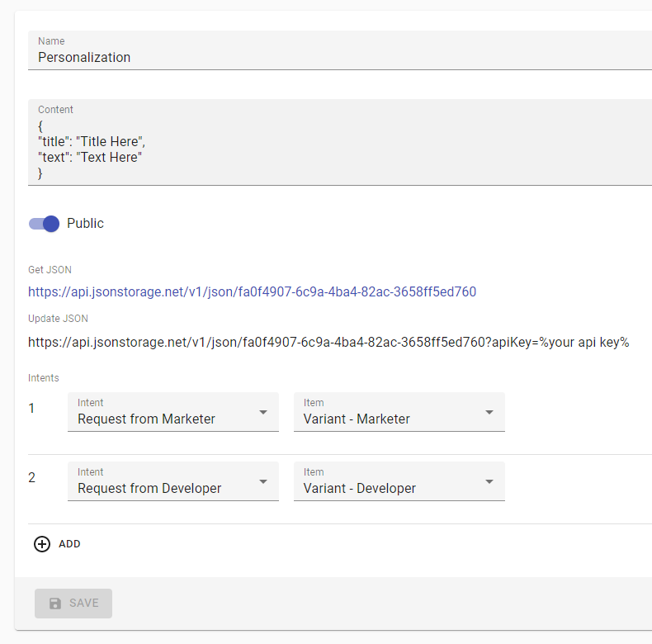This screenshot has width=652, height=644.
Task: Select the Update JSON URL text
Action: coord(328,342)
